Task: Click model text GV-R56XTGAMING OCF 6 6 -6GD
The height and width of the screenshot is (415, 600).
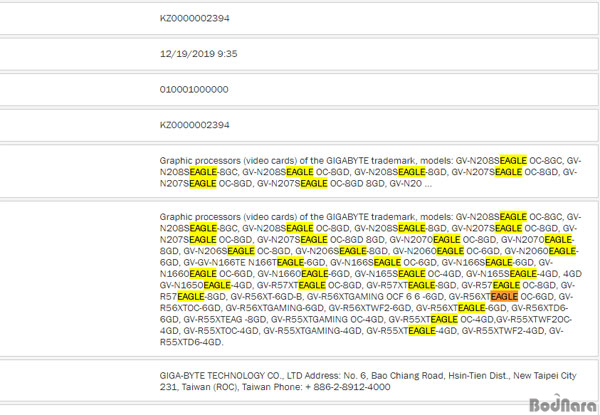Action: click(376, 297)
